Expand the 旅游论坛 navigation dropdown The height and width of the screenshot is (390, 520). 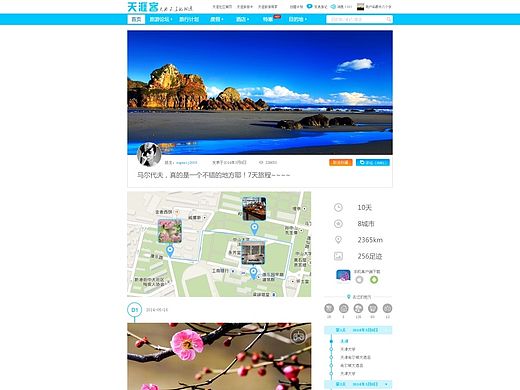(x=161, y=19)
